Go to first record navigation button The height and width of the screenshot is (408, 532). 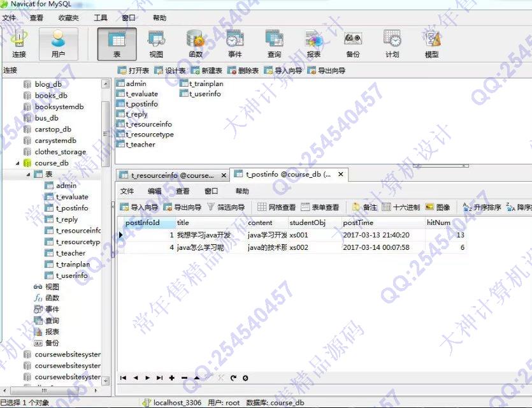123,378
